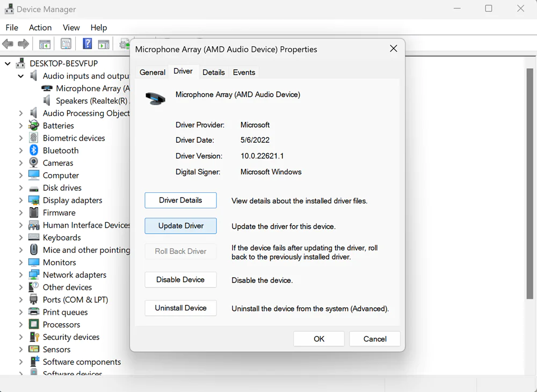The height and width of the screenshot is (392, 537).
Task: Click the Batteries category icon
Action: coord(33,125)
